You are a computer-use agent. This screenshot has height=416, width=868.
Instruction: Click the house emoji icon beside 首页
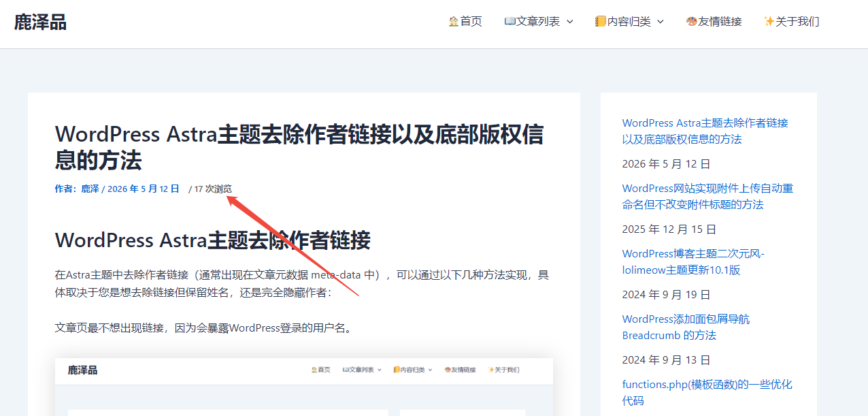[454, 22]
